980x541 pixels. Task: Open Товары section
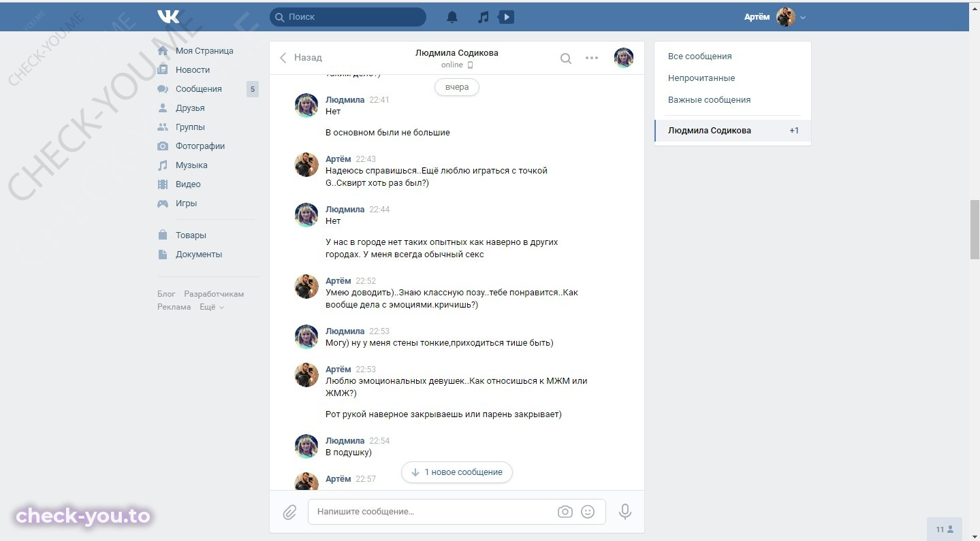click(x=191, y=235)
